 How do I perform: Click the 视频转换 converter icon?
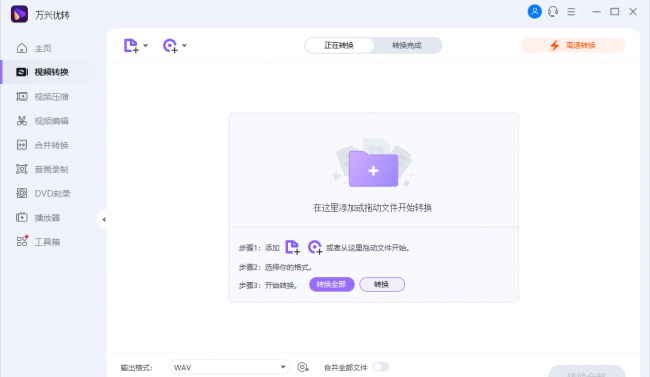tap(22, 72)
